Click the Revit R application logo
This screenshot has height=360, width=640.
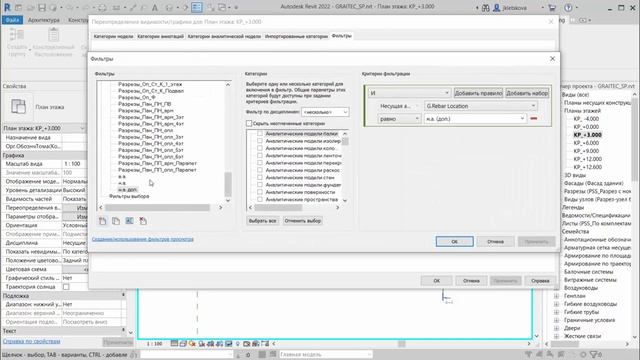tap(7, 7)
